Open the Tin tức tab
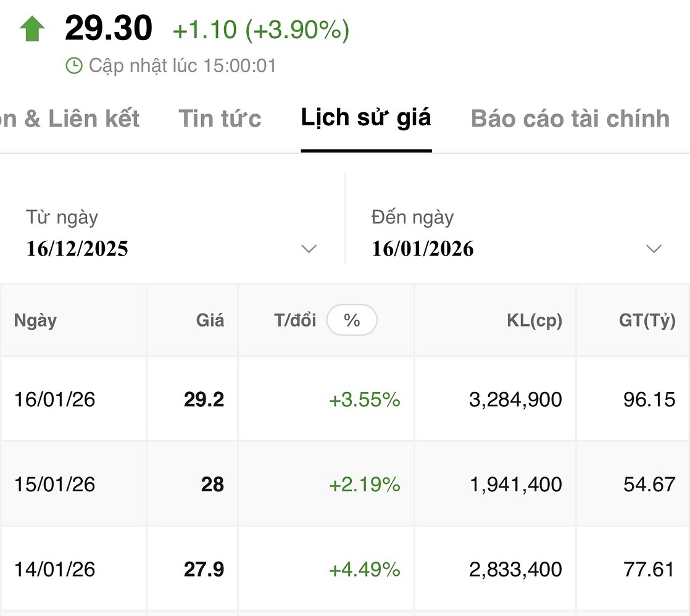 click(x=220, y=119)
